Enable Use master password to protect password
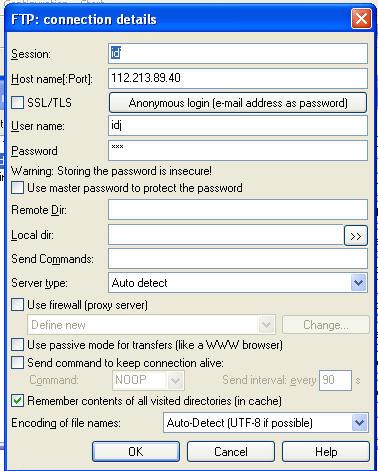This screenshot has height=471, width=378. pyautogui.click(x=17, y=188)
